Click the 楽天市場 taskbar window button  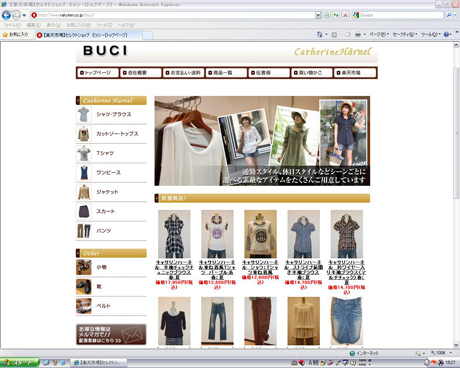click(100, 363)
